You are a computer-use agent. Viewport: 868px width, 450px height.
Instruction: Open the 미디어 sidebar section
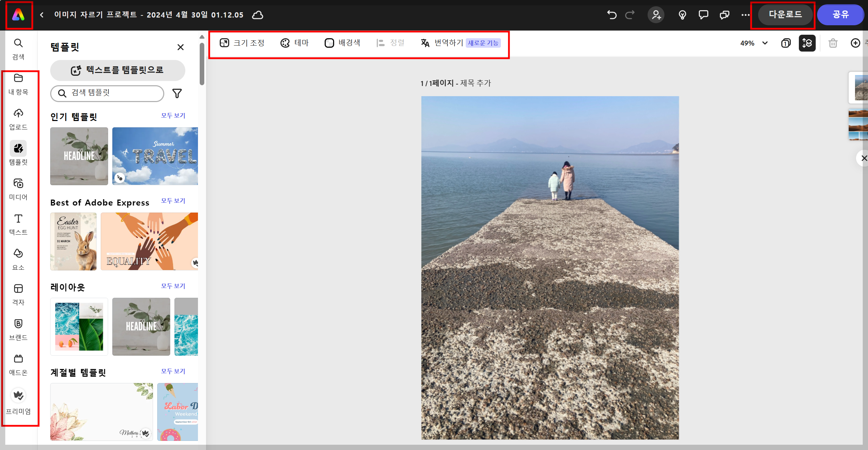click(18, 189)
